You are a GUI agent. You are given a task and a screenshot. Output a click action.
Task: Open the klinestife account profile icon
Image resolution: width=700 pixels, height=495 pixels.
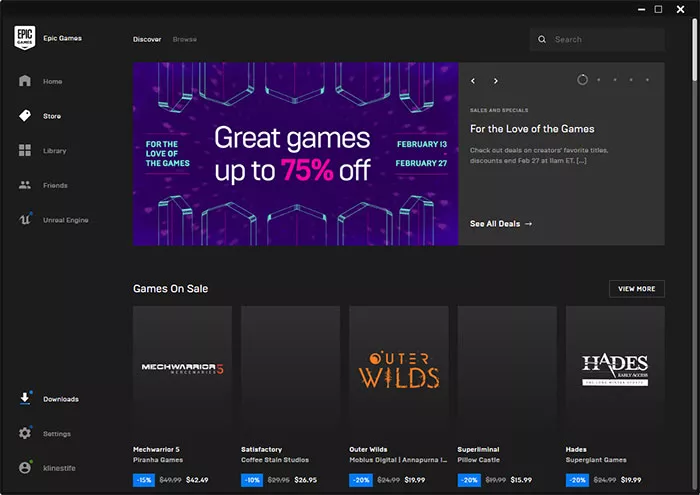tap(25, 467)
